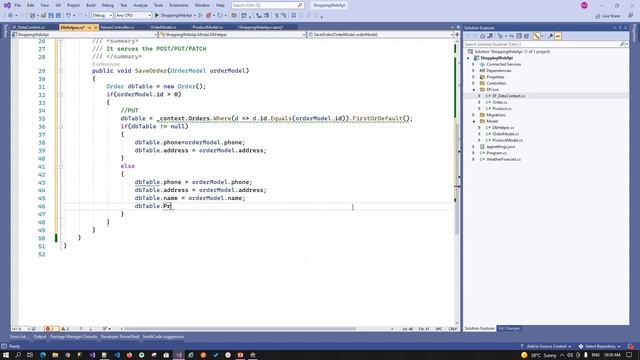Viewport: 640px width, 360px height.
Task: Open the Error List bottom tab
Action: tap(19, 337)
